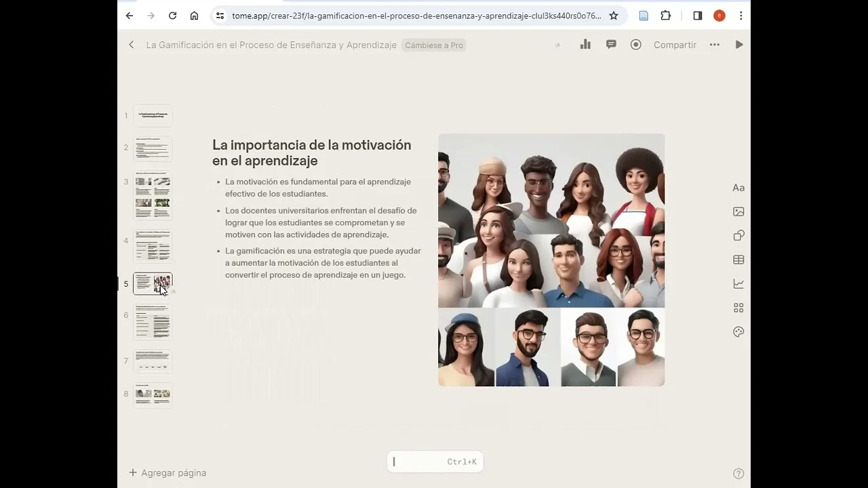868x488 pixels.
Task: Click the Ctrl+K command input field
Action: (434, 462)
